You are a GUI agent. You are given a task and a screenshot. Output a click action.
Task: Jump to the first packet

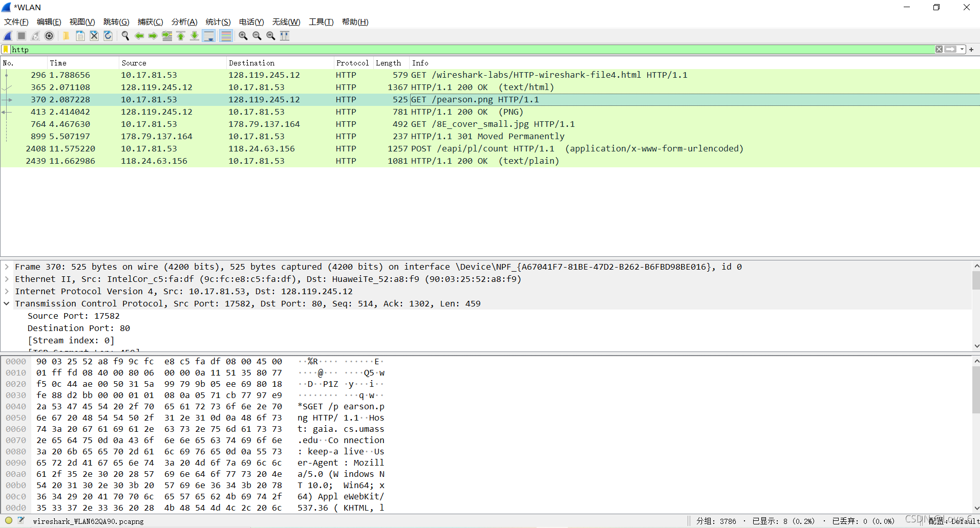pos(181,36)
